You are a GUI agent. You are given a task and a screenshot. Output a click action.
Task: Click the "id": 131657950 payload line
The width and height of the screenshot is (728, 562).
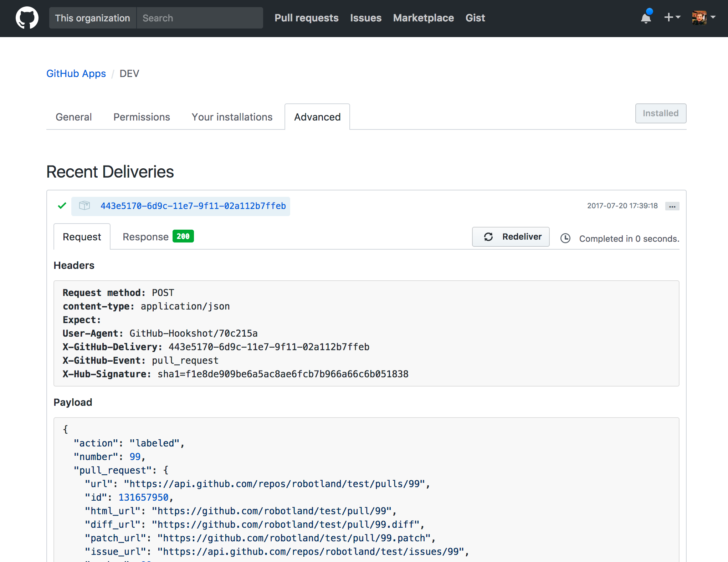129,497
